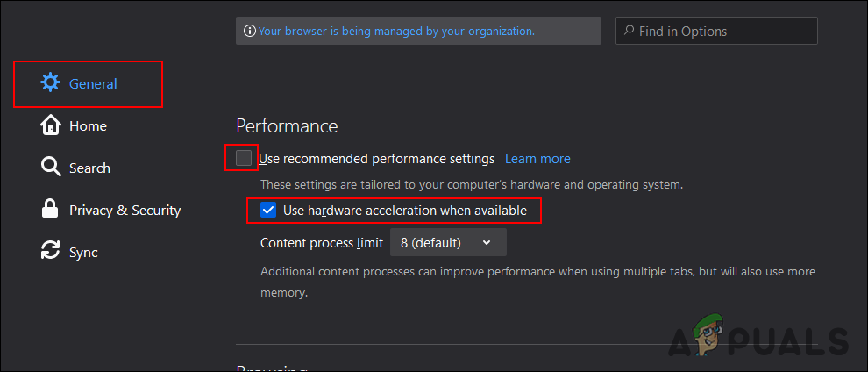Click the 'Use hardware acceleration when available' label
The width and height of the screenshot is (868, 372).
[x=404, y=211]
